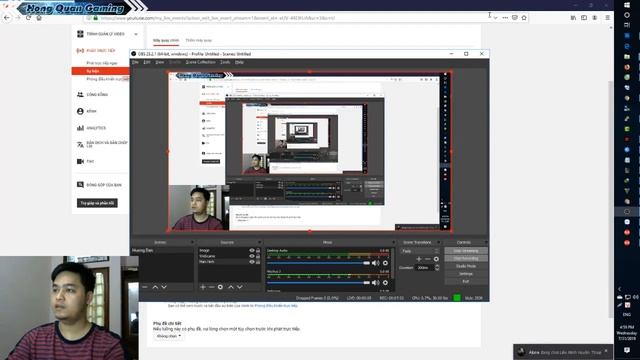Open OBS Settings button
Image resolution: width=640 pixels, height=360 pixels.
[466, 274]
